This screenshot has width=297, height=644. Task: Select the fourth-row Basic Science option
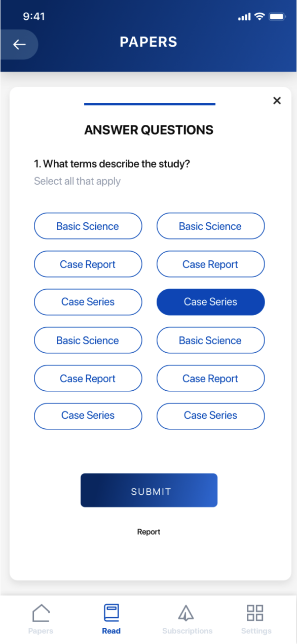(x=88, y=340)
